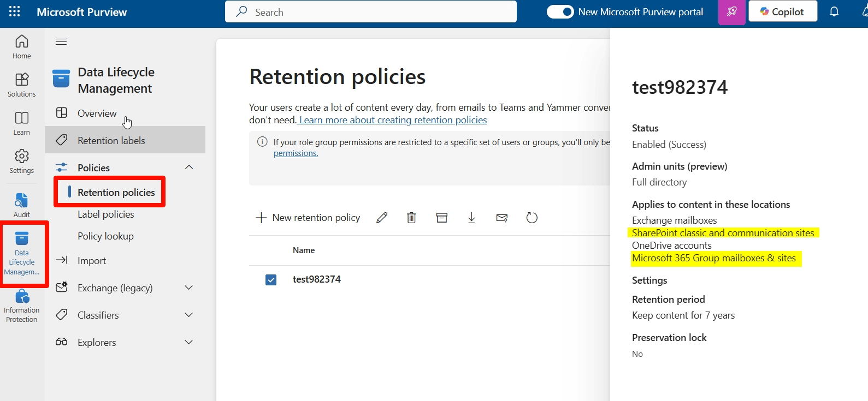This screenshot has width=868, height=401.
Task: Expand the Classifiers section
Action: pyautogui.click(x=189, y=315)
